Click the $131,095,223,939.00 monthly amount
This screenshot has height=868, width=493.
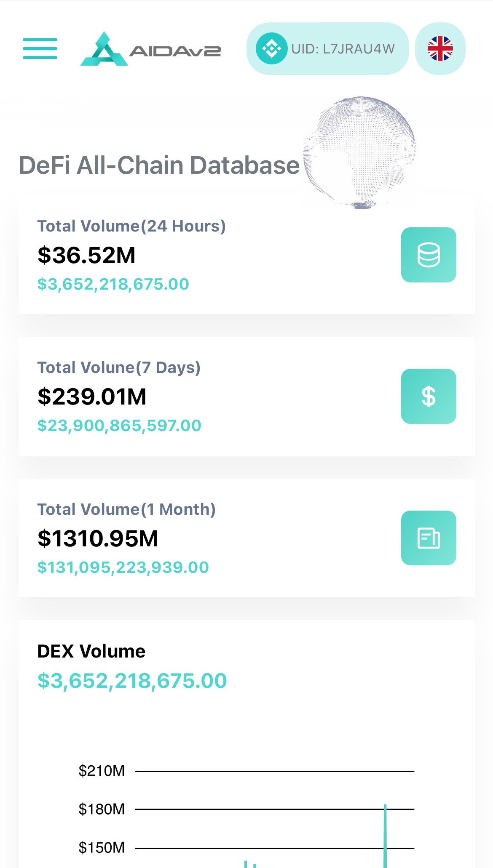click(x=123, y=567)
